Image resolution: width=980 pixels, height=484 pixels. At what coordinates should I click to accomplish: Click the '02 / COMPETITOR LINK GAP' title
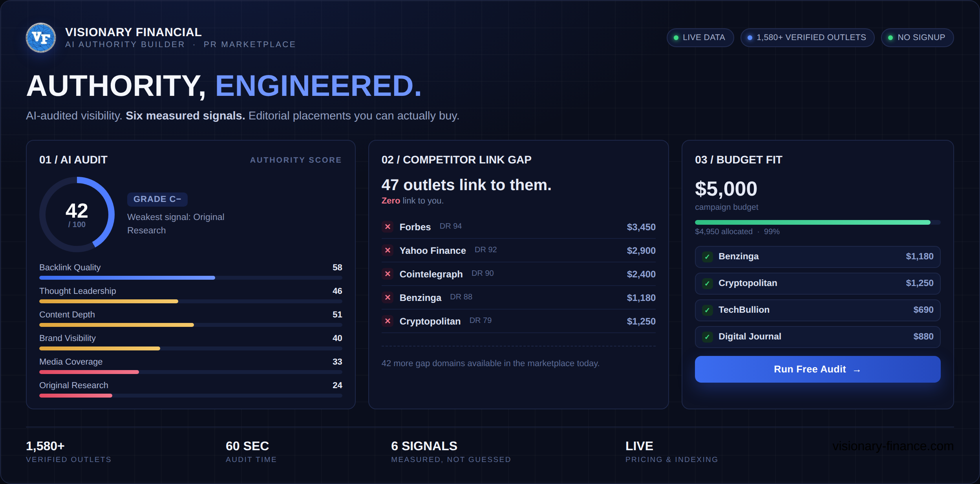(457, 160)
